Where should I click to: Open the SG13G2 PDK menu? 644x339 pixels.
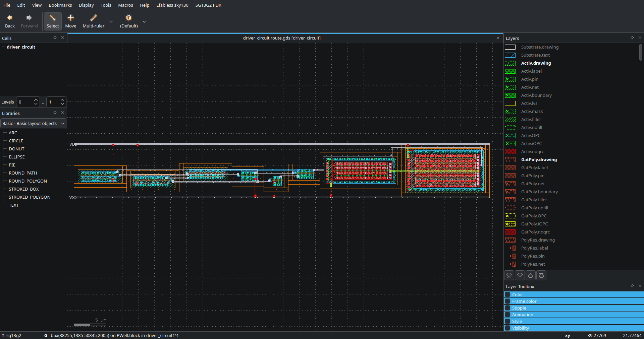(x=208, y=5)
